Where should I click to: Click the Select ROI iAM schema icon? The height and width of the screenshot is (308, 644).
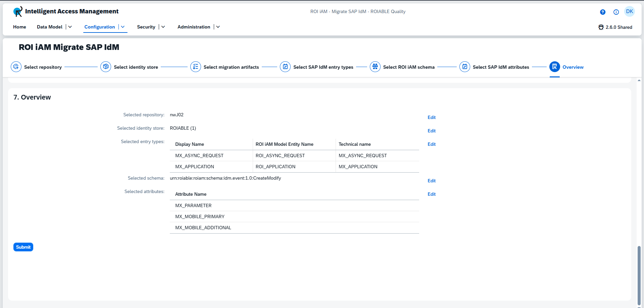375,67
